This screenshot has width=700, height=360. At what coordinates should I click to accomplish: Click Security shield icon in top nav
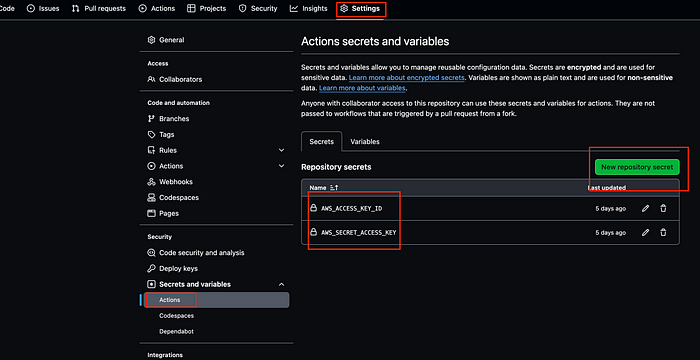[x=242, y=8]
